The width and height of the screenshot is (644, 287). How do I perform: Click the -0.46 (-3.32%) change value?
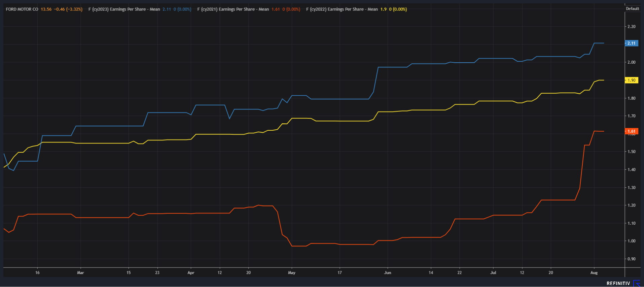point(68,9)
